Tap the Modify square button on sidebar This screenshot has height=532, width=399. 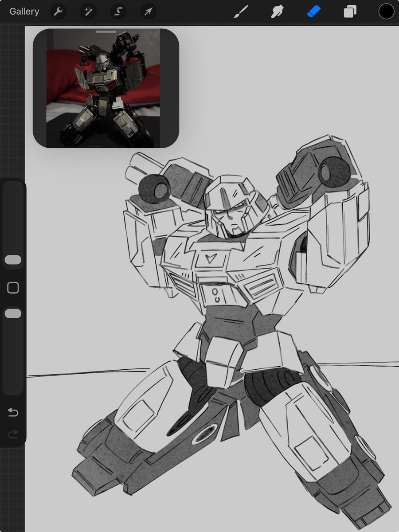(x=13, y=288)
